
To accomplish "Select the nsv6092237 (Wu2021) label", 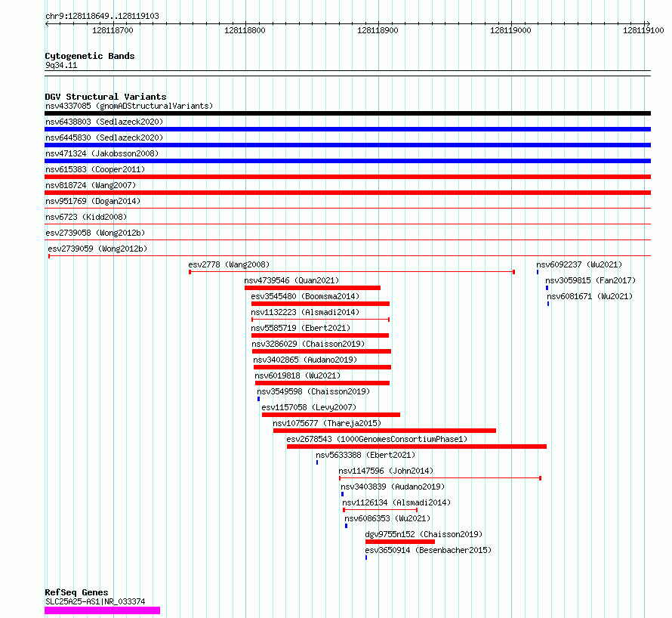I will (579, 264).
